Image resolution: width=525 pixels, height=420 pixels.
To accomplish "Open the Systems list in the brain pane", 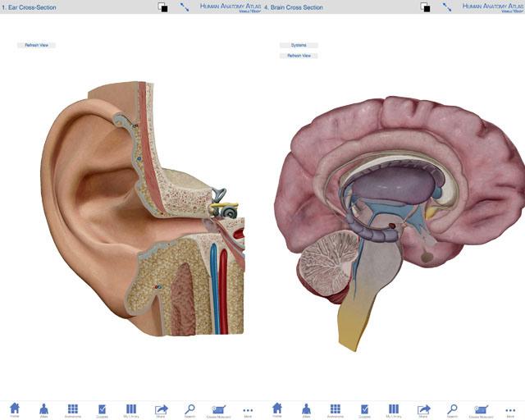I will (x=299, y=45).
